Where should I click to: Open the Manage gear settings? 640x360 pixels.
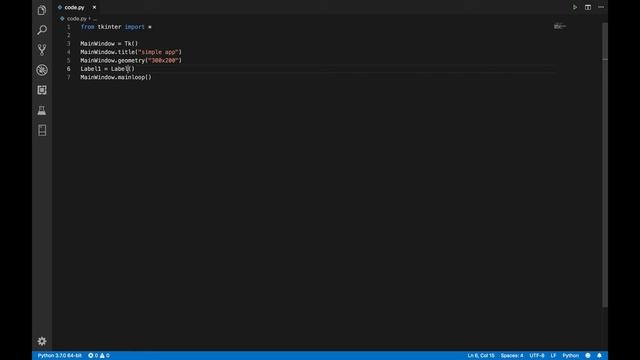coord(42,341)
